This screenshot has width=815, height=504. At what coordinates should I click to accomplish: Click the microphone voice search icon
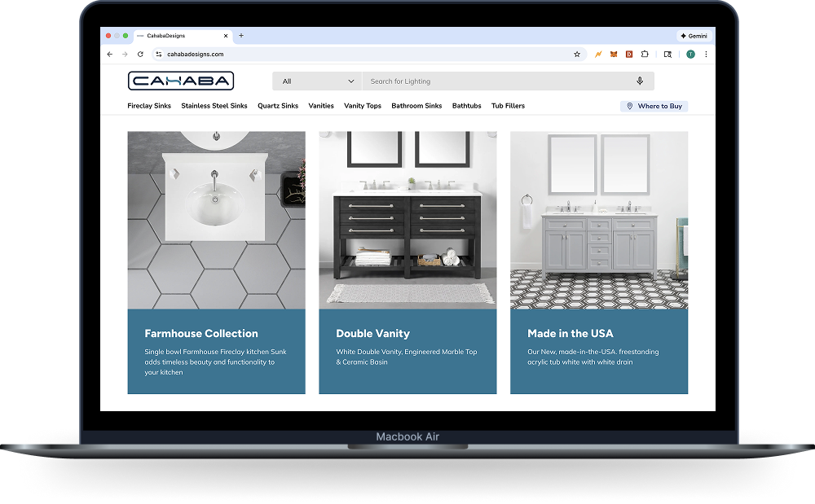tap(640, 81)
